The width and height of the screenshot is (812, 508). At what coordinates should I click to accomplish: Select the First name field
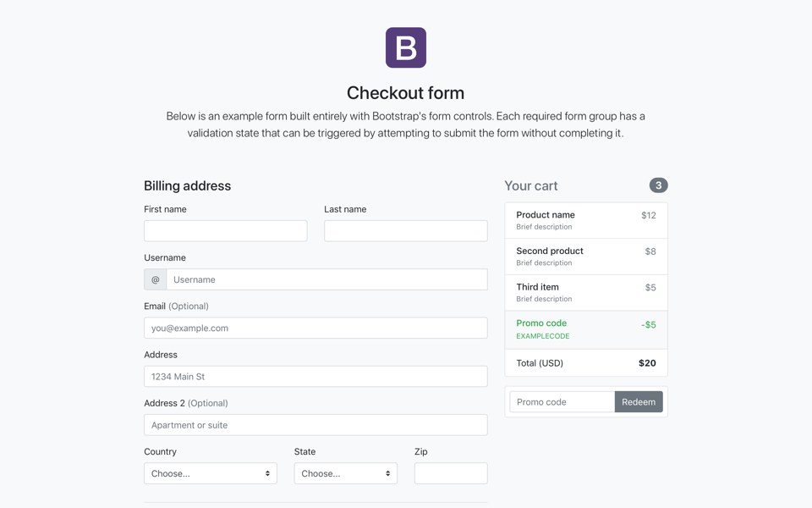pos(225,230)
